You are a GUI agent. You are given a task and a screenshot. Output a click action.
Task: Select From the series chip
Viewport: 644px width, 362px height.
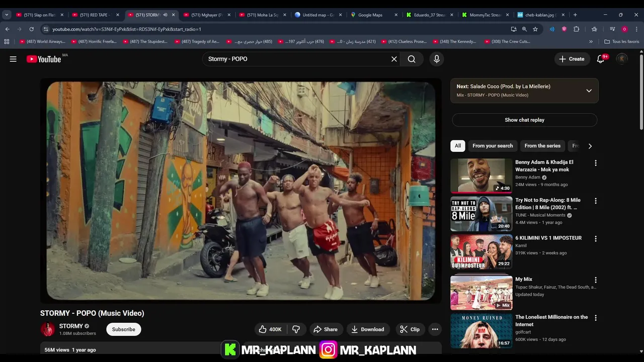coord(542,146)
